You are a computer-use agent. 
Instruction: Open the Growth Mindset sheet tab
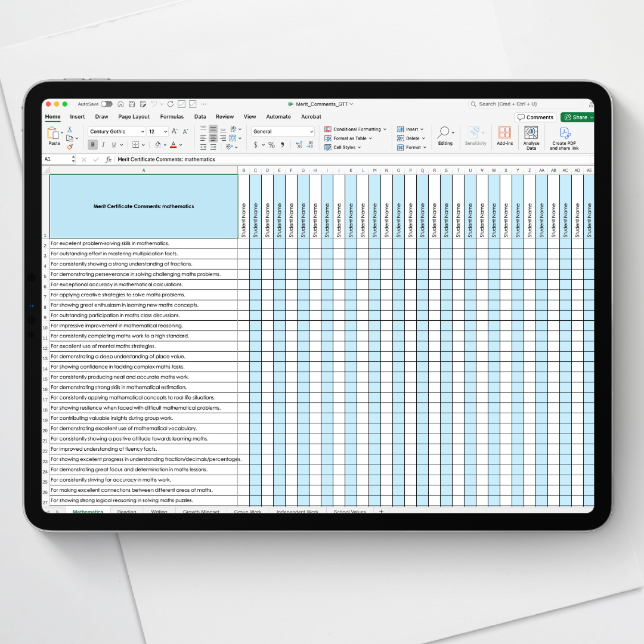point(201,512)
